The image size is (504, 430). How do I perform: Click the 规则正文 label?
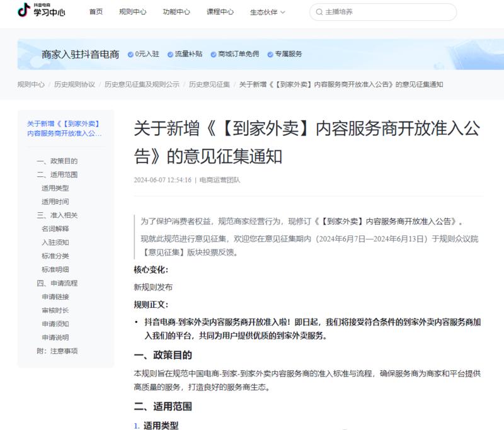pos(151,305)
